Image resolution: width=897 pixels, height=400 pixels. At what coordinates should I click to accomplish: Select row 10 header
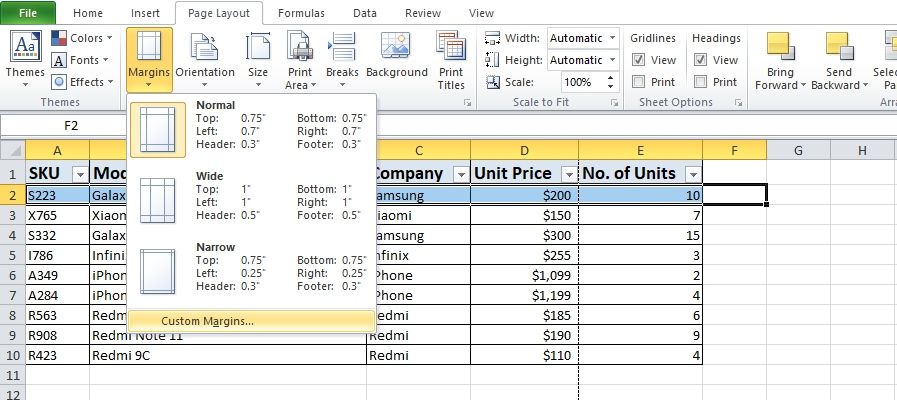click(x=13, y=355)
